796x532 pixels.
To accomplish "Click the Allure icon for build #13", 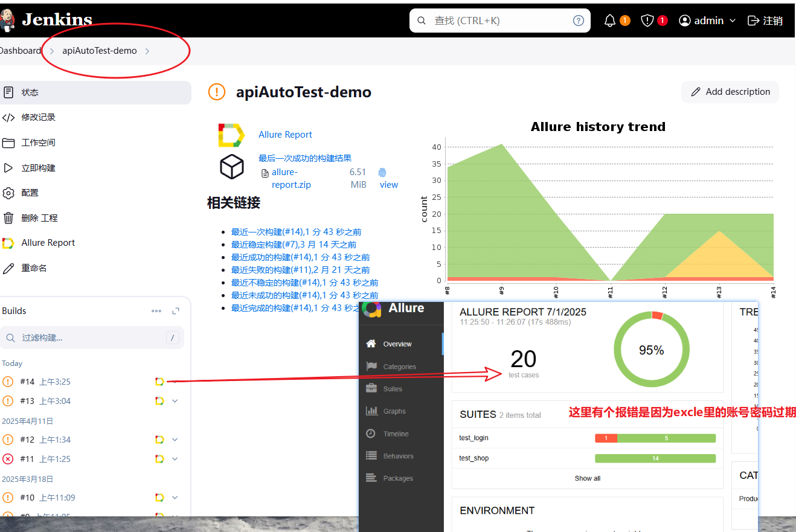I will coord(159,401).
